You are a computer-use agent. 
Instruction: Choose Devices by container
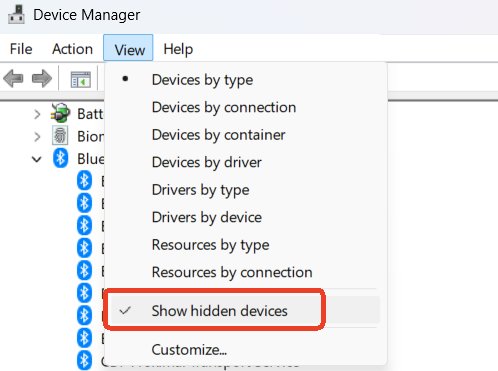(x=245, y=135)
